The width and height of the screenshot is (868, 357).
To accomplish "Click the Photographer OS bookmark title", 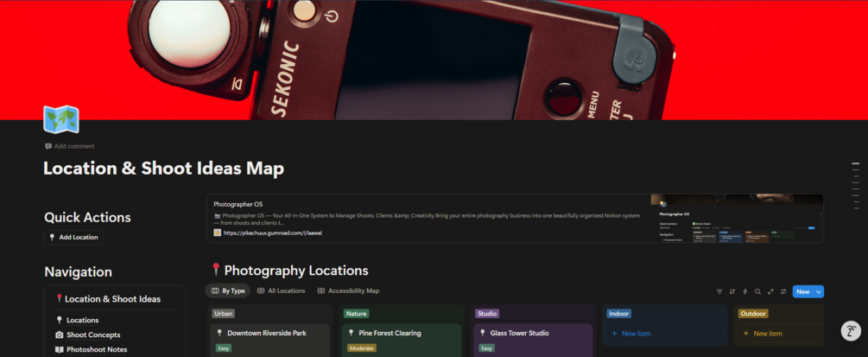I will point(238,205).
